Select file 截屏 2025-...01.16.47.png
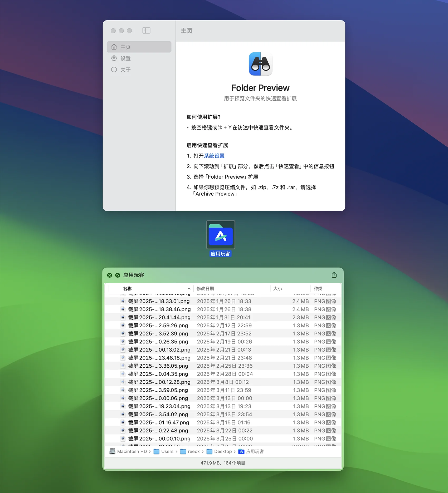Image resolution: width=448 pixels, height=493 pixels. click(223, 422)
